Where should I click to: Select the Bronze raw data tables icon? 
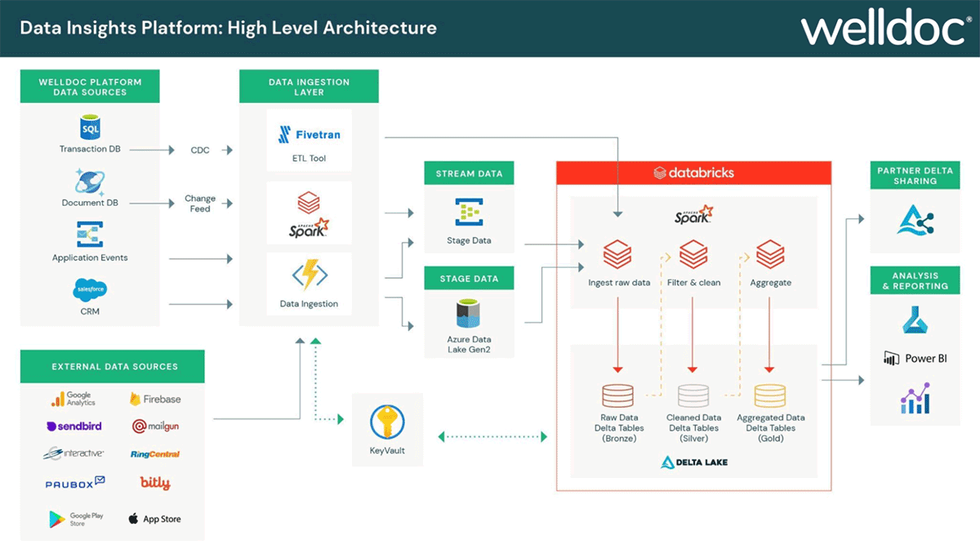pyautogui.click(x=617, y=395)
